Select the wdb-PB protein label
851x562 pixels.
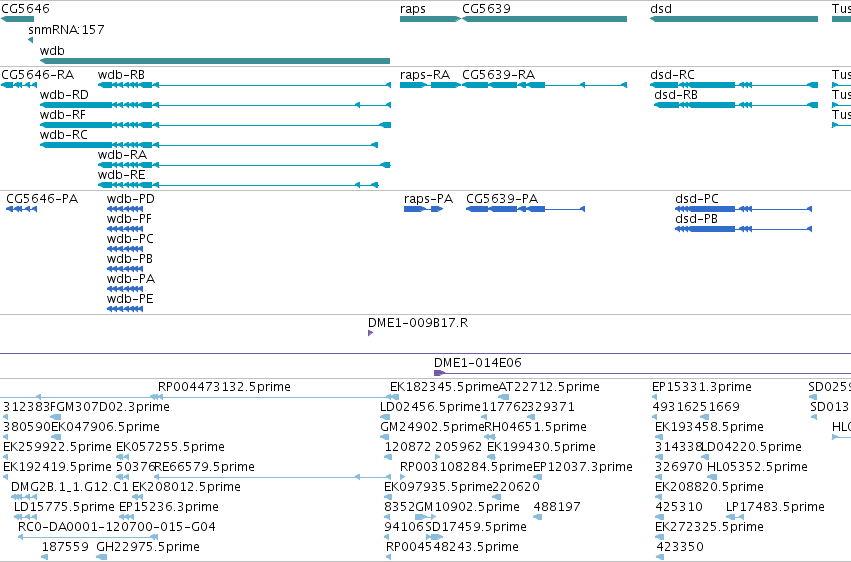pyautogui.click(x=130, y=259)
